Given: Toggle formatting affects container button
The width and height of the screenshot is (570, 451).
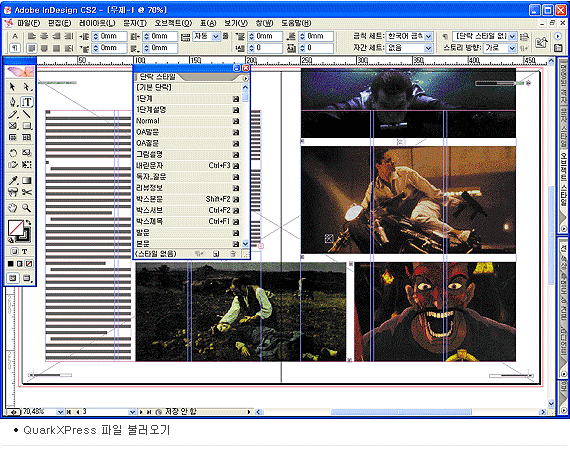Looking at the screenshot, I should click(14, 251).
